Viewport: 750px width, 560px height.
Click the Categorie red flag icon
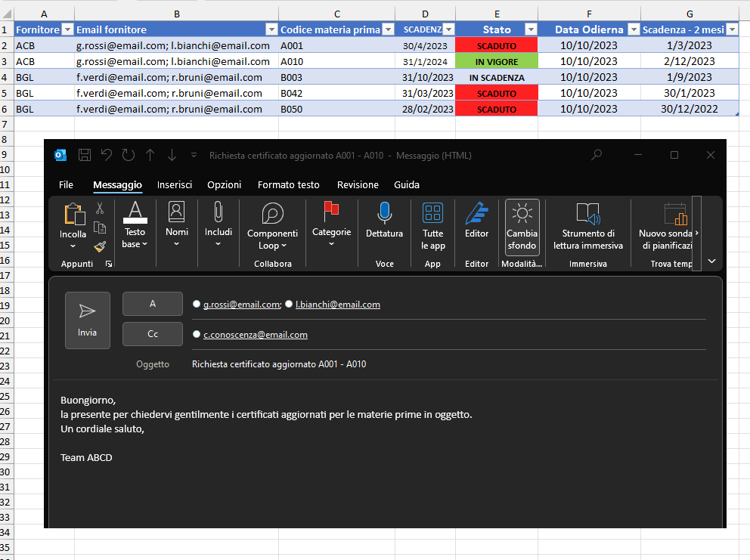[x=331, y=212]
